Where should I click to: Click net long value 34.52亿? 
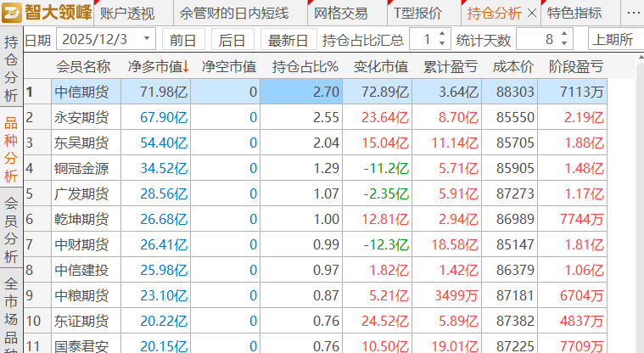click(x=164, y=169)
